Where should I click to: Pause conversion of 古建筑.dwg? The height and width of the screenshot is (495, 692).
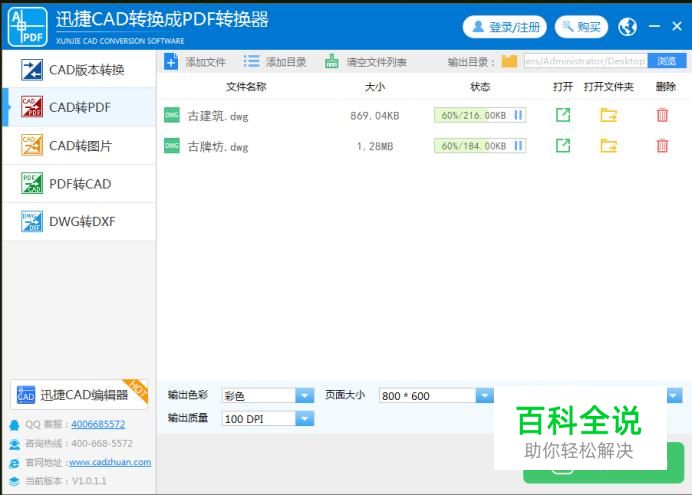point(519,115)
